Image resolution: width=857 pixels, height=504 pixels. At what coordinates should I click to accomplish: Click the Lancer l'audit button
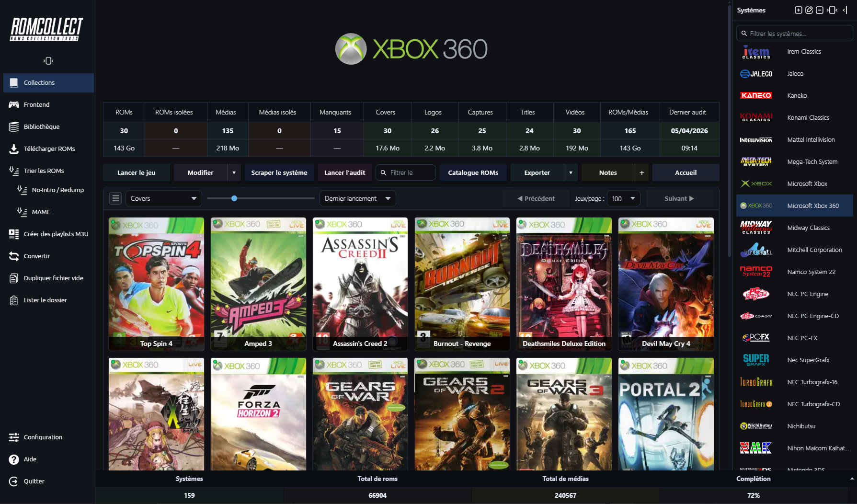tap(344, 172)
